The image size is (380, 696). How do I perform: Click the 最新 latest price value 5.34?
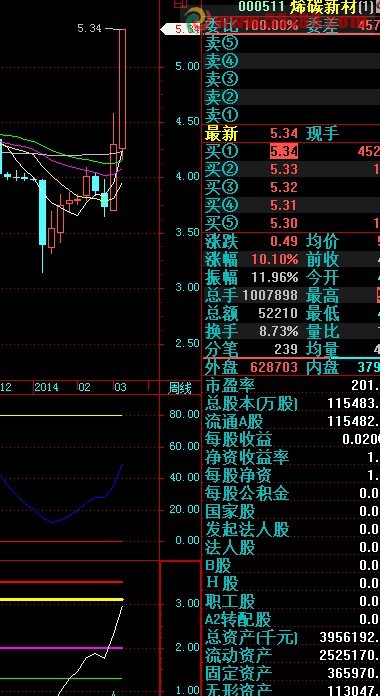pyautogui.click(x=284, y=133)
